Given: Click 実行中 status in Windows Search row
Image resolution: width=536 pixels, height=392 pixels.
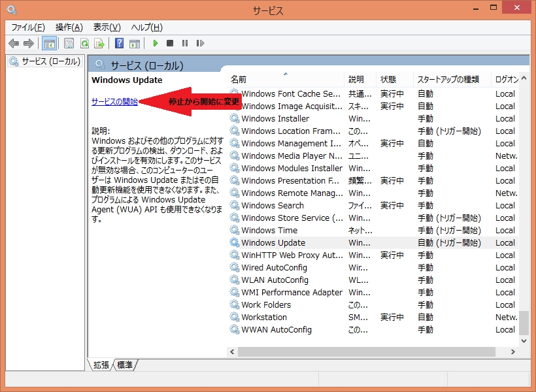Looking at the screenshot, I should pos(392,205).
